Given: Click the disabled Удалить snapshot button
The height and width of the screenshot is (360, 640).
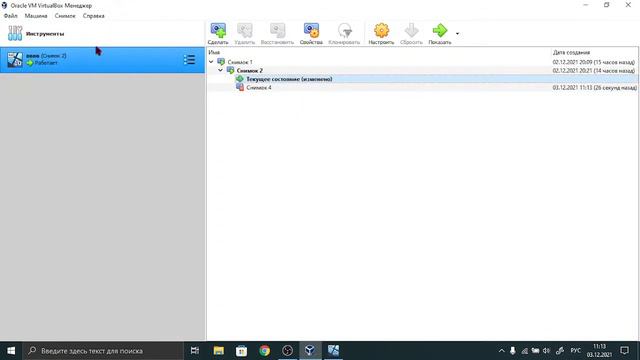Looking at the screenshot, I should [x=244, y=34].
